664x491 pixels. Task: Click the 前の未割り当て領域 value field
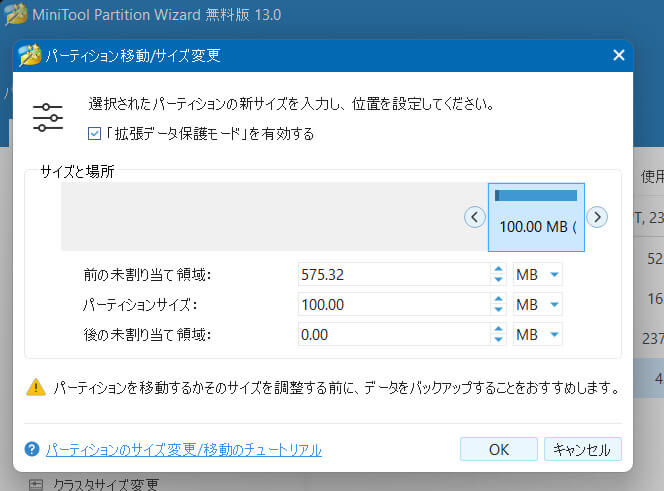(x=394, y=275)
